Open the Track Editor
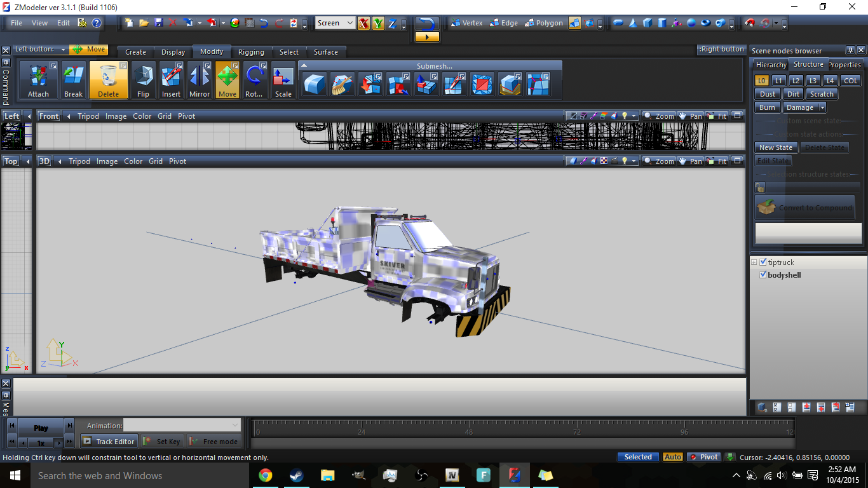Image resolution: width=868 pixels, height=488 pixels. [x=109, y=442]
